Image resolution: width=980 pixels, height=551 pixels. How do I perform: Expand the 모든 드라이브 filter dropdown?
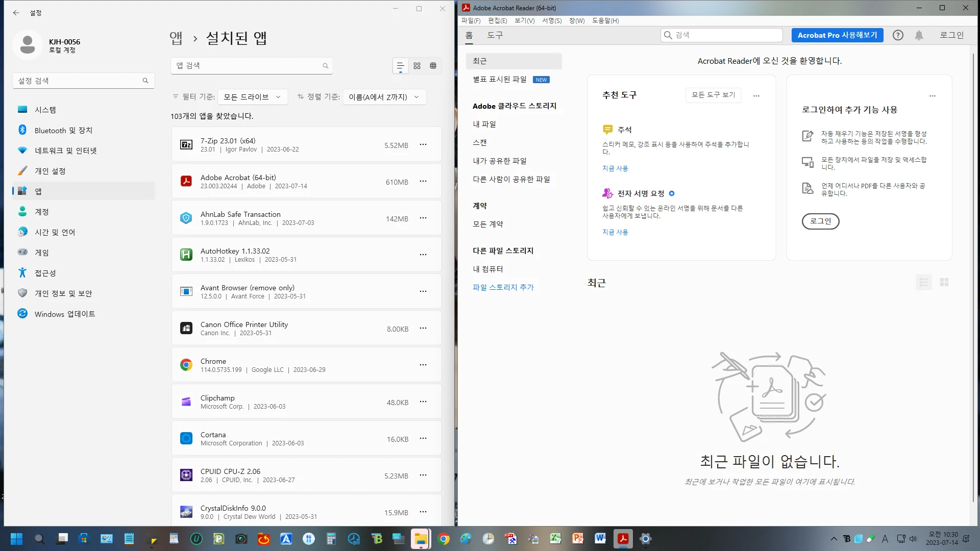click(252, 97)
